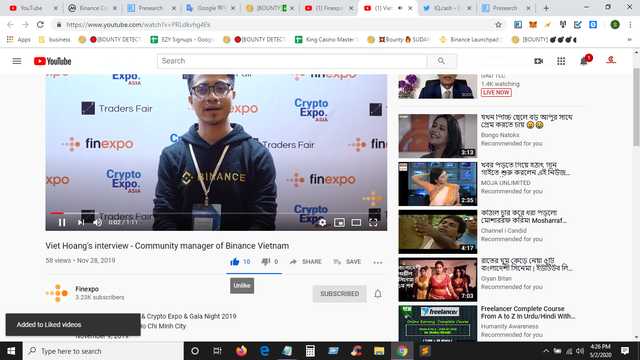This screenshot has width=640, height=360.
Task: Open the live video thumbnail with LIVE NOW
Action: 438,86
